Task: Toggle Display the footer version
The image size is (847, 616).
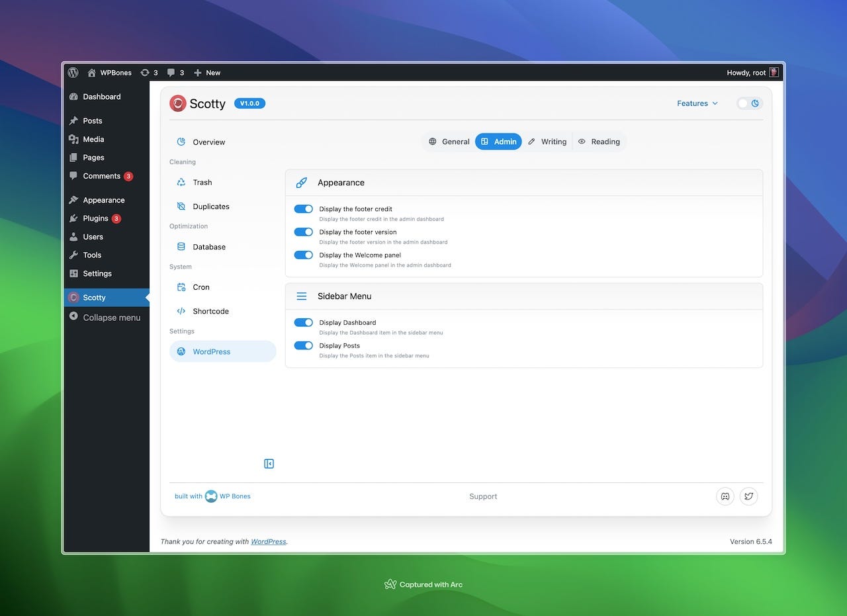Action: click(x=303, y=232)
